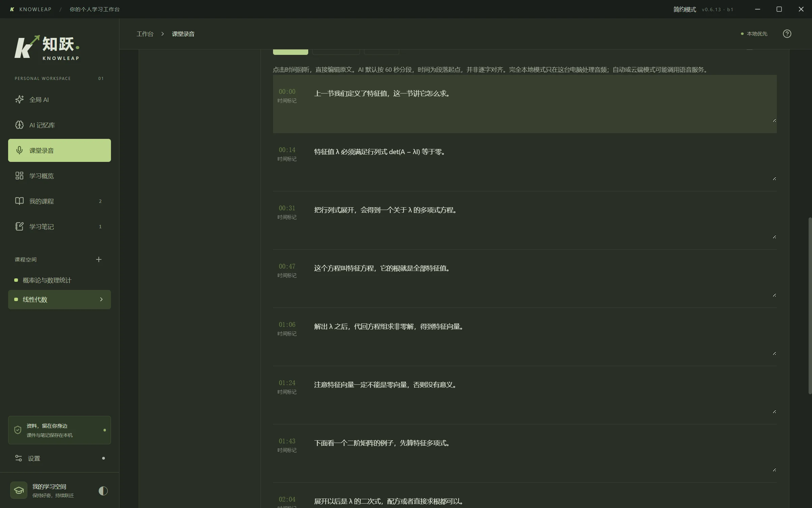This screenshot has width=812, height=508.
Task: Click the shield icon in the 资料，留在你身边 card
Action: coord(18,430)
